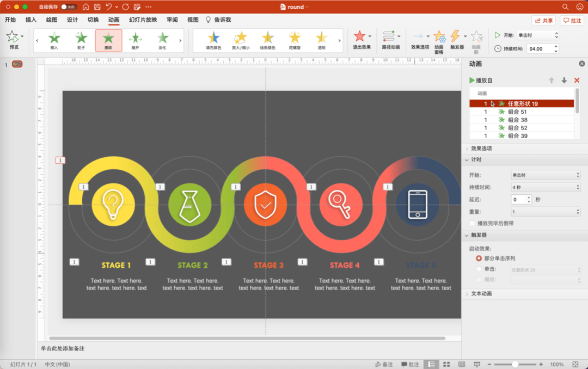Open the 持续时间 dropdown showing 4 秒
This screenshot has height=369, width=588.
pyautogui.click(x=546, y=187)
